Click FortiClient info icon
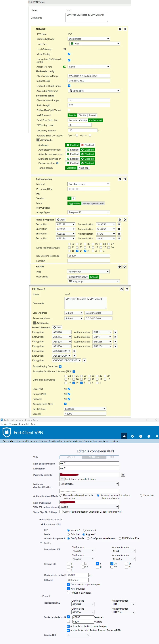The height and width of the screenshot is (644, 159). click(x=149, y=436)
